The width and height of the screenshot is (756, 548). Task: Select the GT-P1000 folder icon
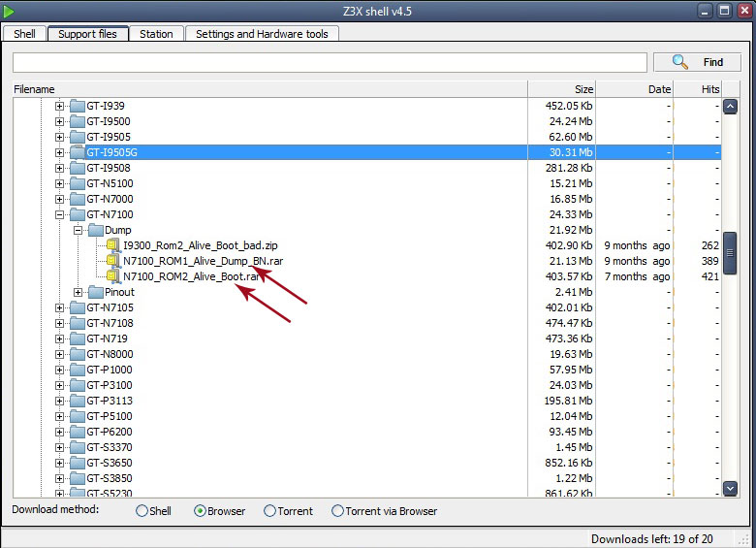coord(78,370)
